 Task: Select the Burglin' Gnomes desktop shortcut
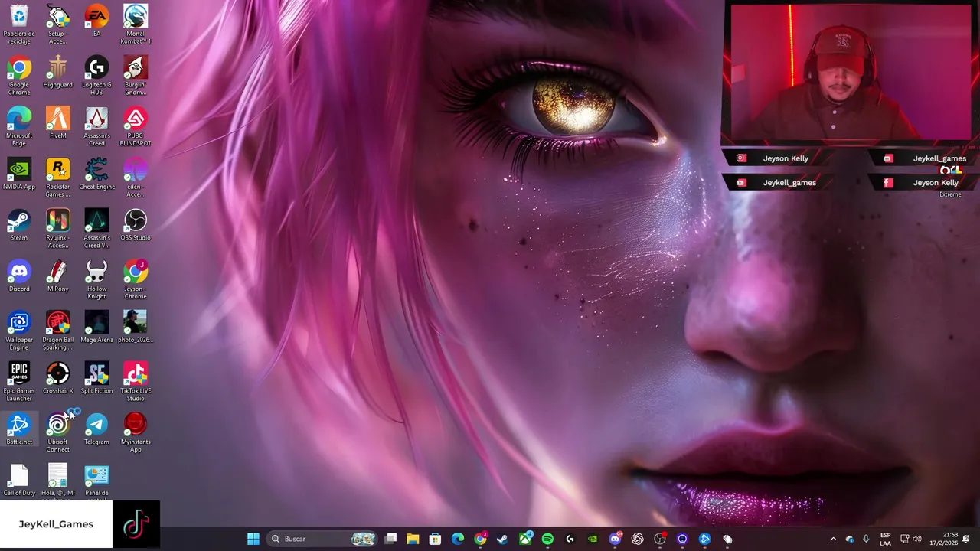click(x=136, y=75)
